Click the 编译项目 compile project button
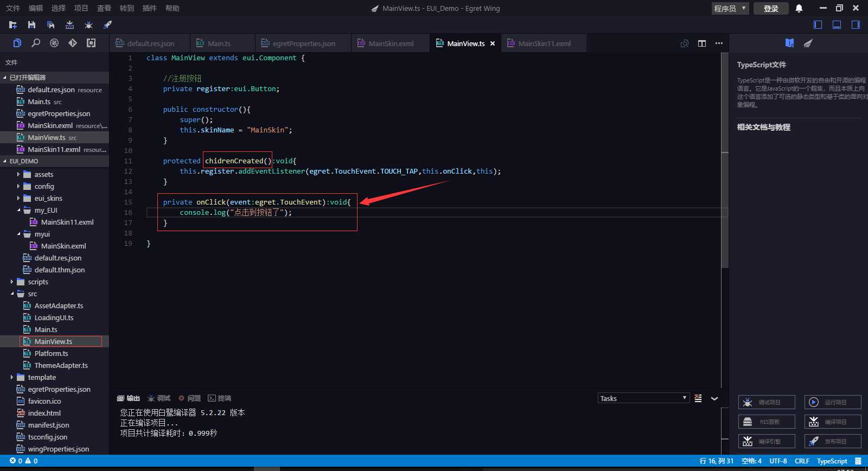 coord(833,422)
